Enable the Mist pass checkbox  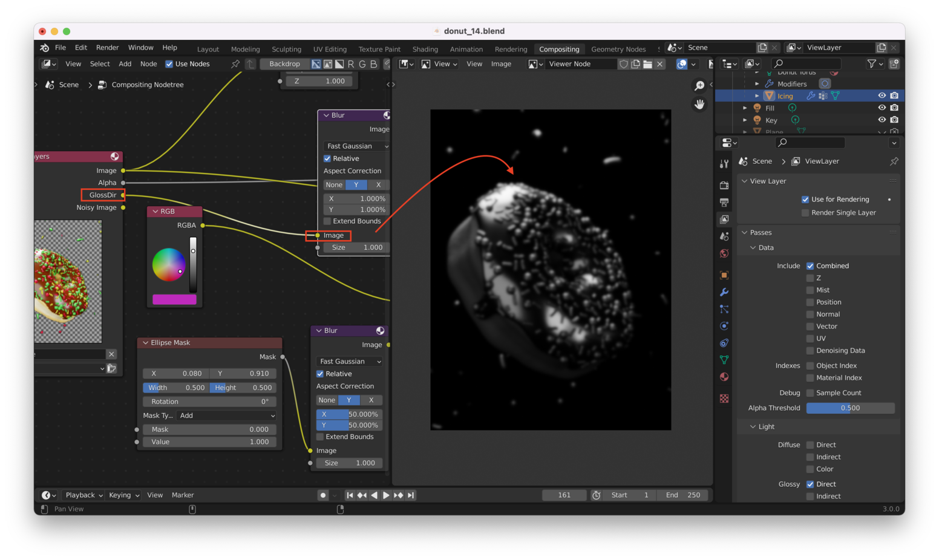(810, 290)
